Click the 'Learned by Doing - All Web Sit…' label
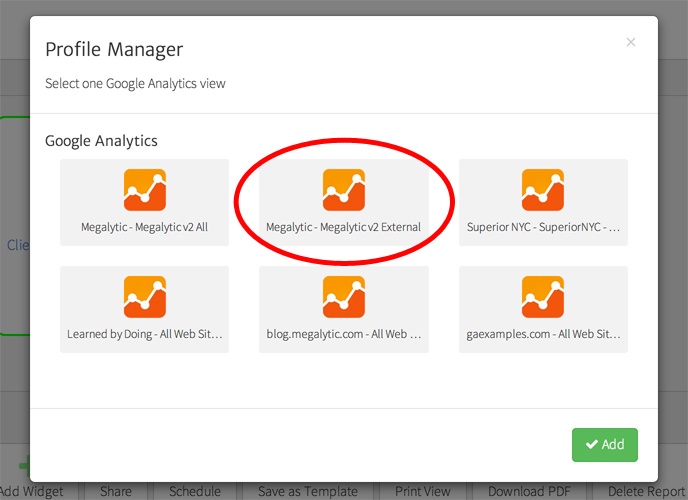688x500 pixels. point(145,334)
